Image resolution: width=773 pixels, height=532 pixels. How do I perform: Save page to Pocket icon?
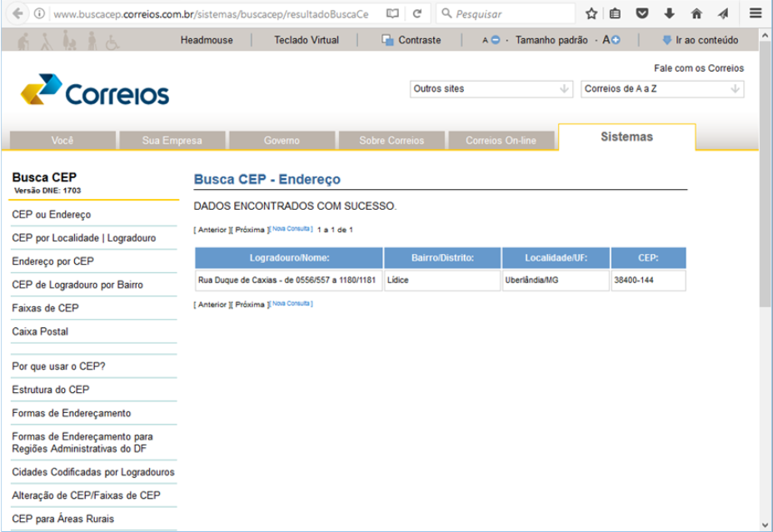642,14
